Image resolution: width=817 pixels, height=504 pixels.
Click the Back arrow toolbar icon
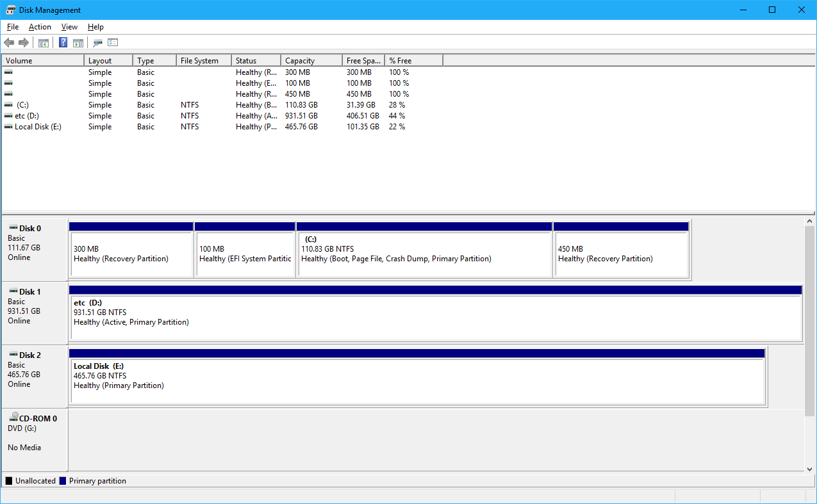pos(9,43)
